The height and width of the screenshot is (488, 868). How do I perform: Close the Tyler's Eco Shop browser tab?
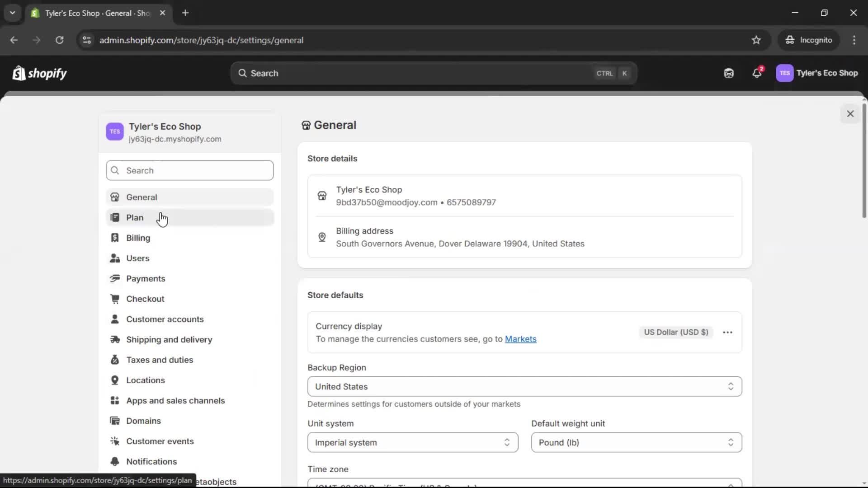pos(162,13)
